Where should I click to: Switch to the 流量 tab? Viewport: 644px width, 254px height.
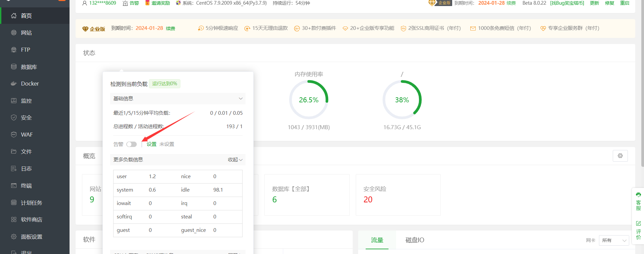click(x=377, y=240)
